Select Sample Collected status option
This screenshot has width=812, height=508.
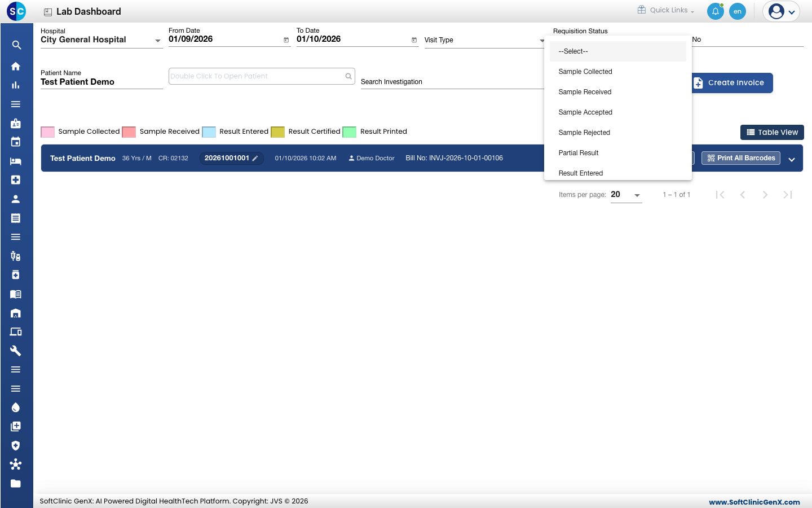(x=618, y=72)
